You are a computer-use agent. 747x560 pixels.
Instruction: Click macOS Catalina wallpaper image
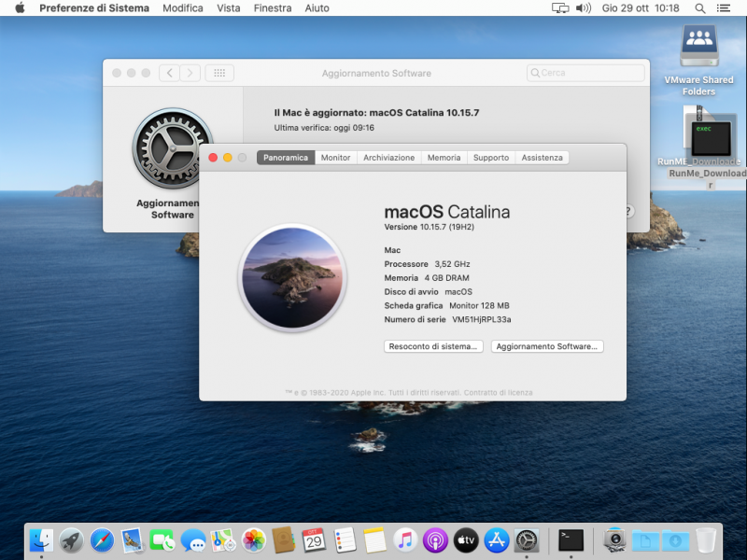292,278
